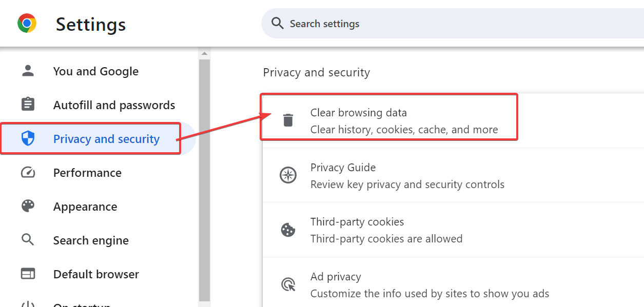The width and height of the screenshot is (644, 307).
Task: Click the compass icon beside Privacy Guide
Action: [x=288, y=175]
